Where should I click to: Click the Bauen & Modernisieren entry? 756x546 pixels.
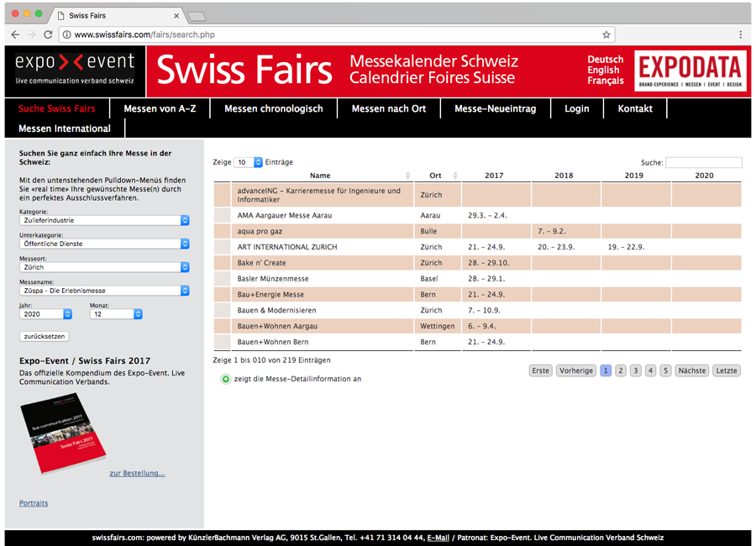pos(276,311)
